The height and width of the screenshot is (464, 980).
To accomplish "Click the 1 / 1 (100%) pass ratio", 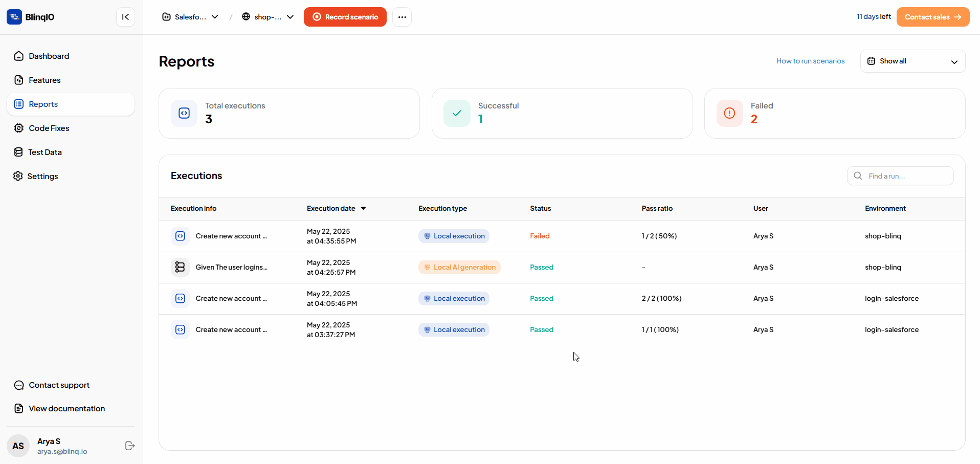I will [660, 330].
